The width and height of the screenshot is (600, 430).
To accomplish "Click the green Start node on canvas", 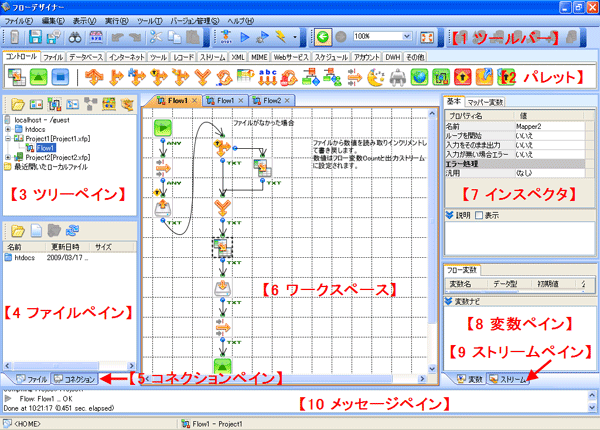I will [x=163, y=127].
